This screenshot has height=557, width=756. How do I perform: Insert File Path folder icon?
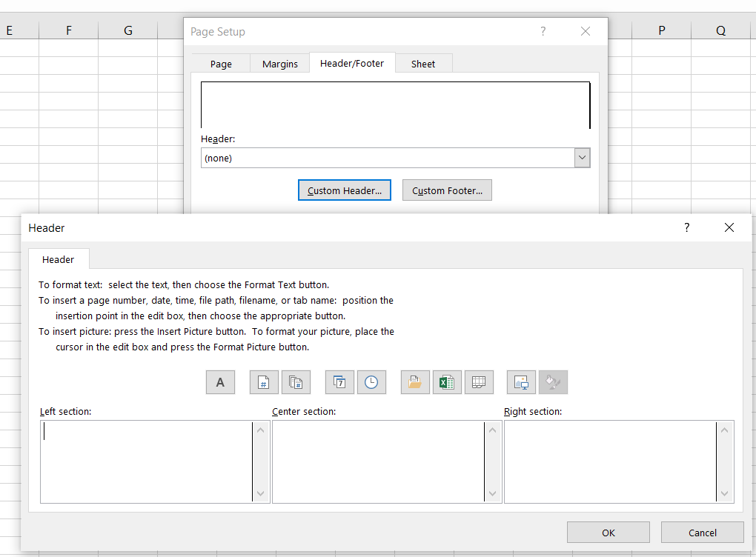tap(415, 382)
